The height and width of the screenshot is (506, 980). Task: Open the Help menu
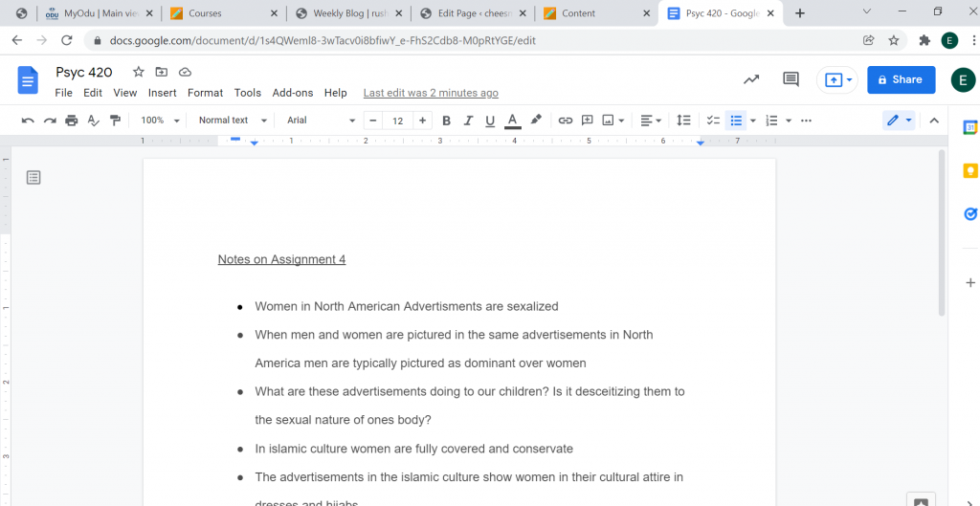336,93
